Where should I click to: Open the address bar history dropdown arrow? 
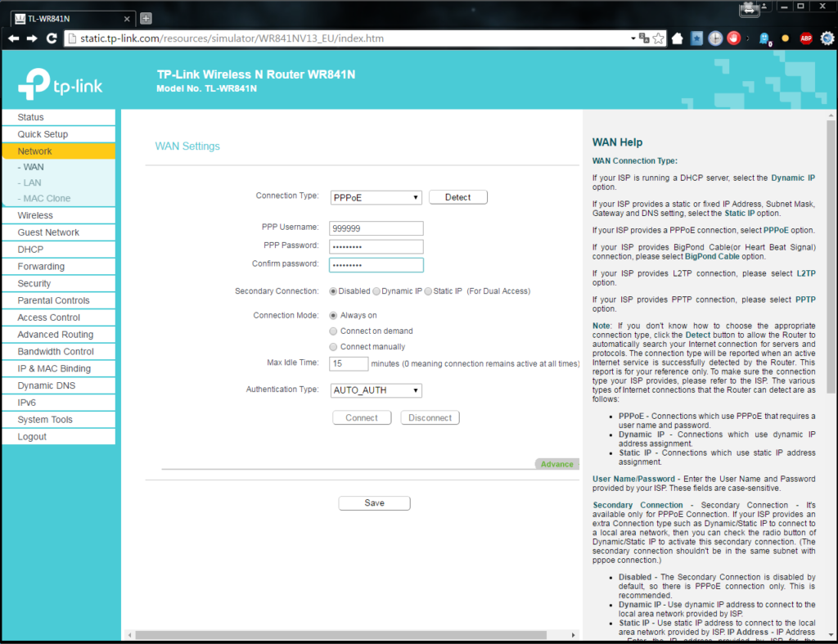click(x=633, y=38)
